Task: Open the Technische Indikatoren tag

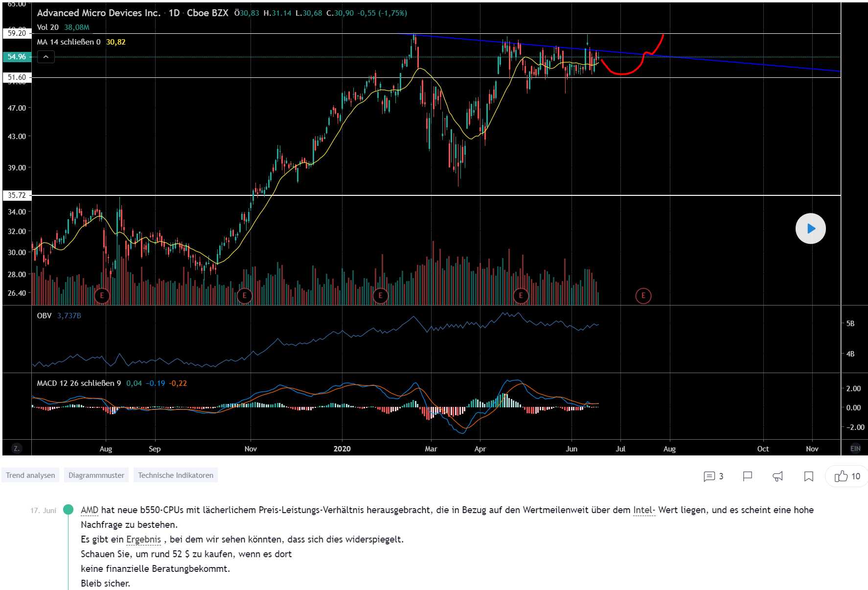Action: pyautogui.click(x=176, y=475)
